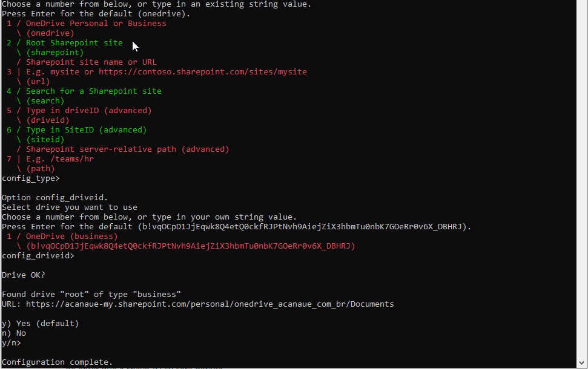The height and width of the screenshot is (369, 588).
Task: Click the config_driveid> prompt line
Action: 38,255
